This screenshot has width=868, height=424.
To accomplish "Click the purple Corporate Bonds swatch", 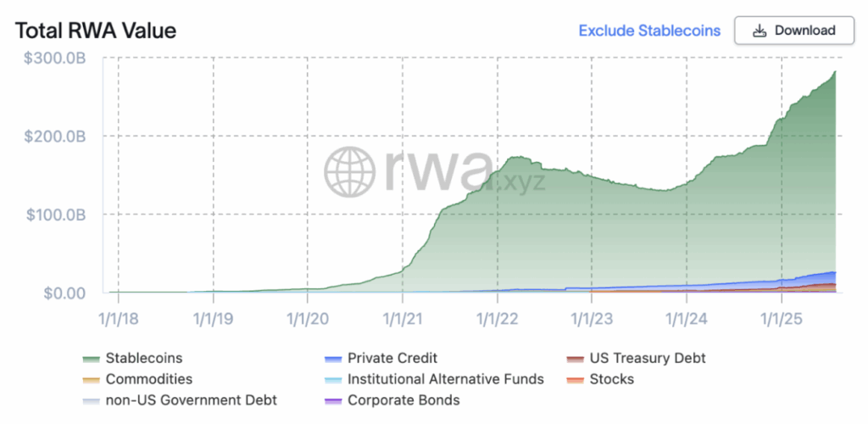I will pos(333,399).
